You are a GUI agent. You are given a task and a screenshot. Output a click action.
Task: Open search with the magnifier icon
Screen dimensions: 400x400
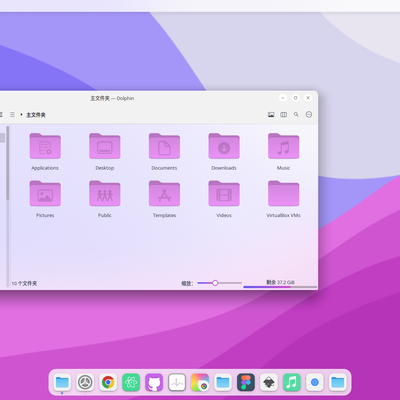click(x=296, y=114)
